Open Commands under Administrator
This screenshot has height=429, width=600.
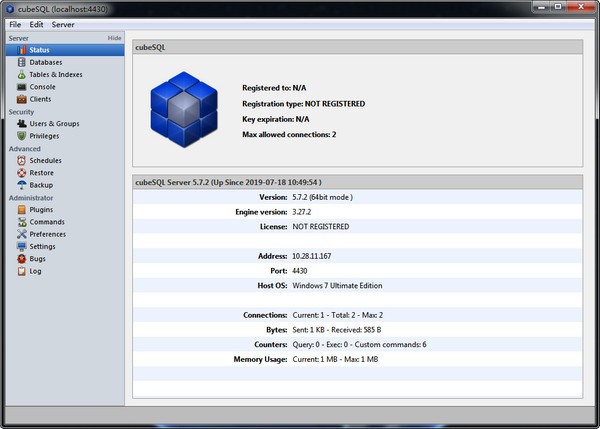tap(47, 222)
